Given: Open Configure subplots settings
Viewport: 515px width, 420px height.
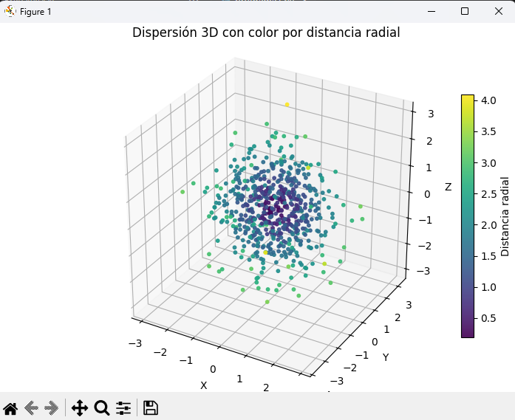Looking at the screenshot, I should 123,407.
